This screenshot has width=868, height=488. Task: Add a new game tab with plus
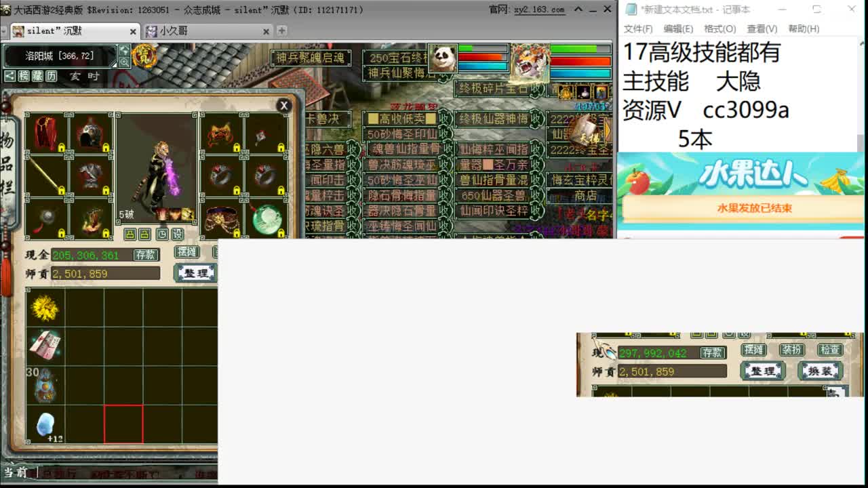coord(281,31)
